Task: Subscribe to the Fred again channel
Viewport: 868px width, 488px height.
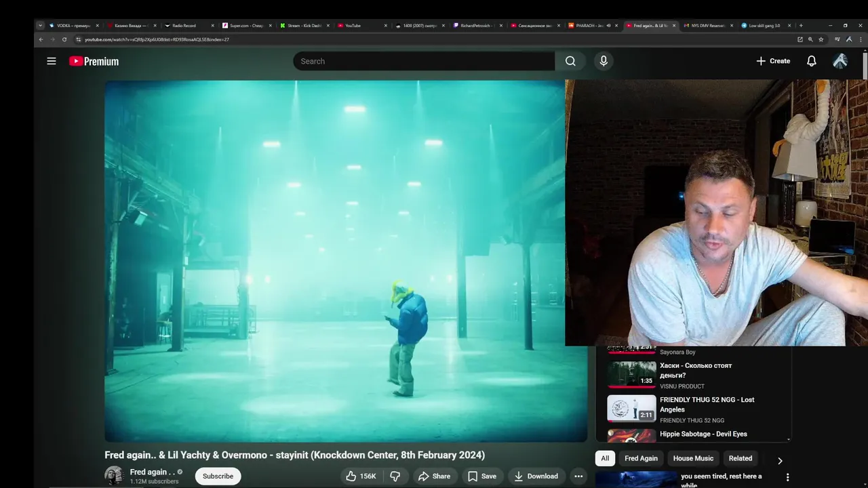Action: click(218, 476)
